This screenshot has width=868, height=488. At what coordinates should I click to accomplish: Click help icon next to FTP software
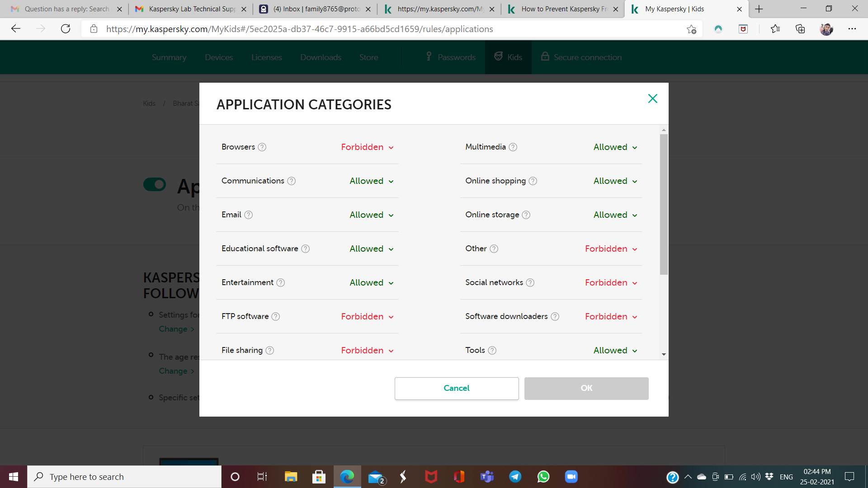(276, 317)
